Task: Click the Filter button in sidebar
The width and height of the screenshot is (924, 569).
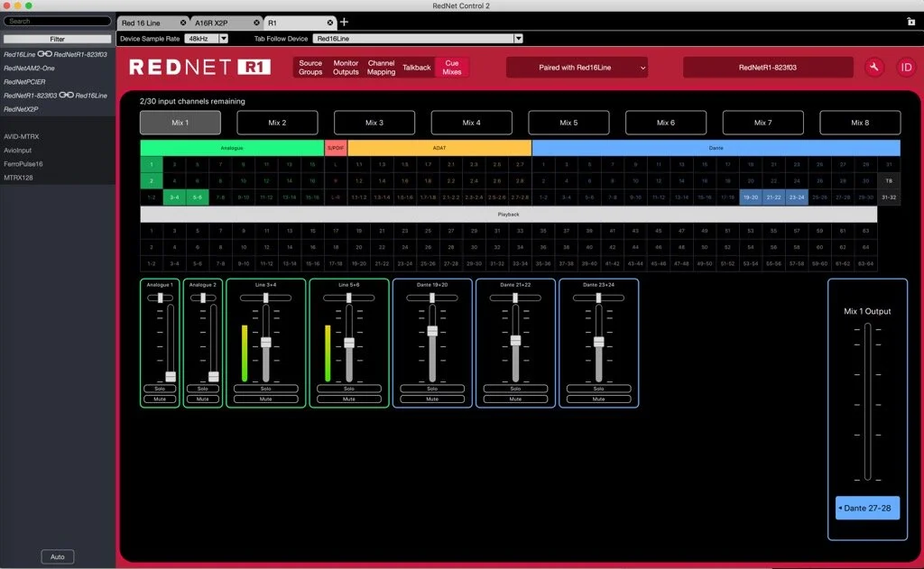Action: [x=57, y=39]
